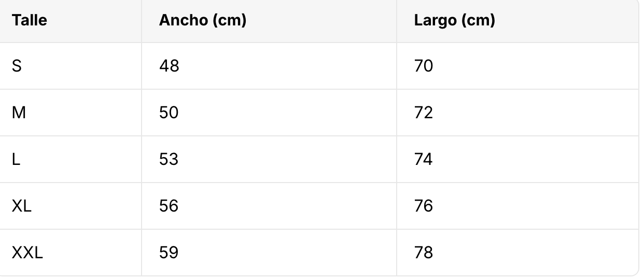The image size is (644, 279).
Task: Click width value 50 for size M
Action: click(169, 113)
